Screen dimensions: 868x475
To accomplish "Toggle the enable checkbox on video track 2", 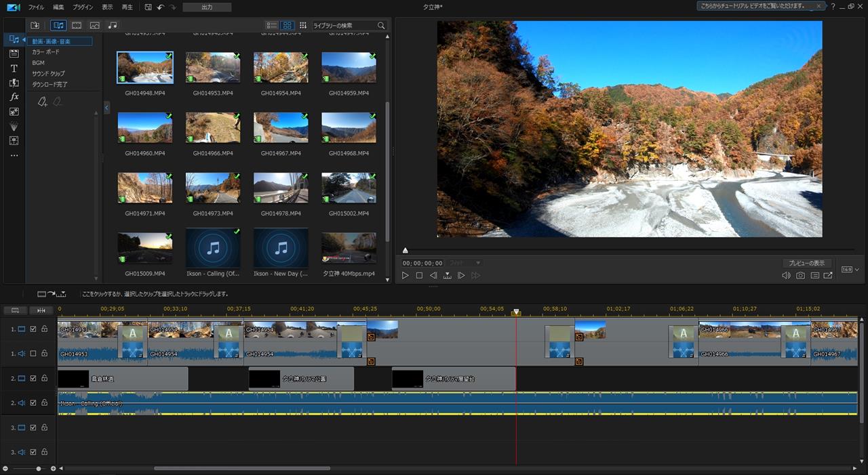I will (x=33, y=378).
